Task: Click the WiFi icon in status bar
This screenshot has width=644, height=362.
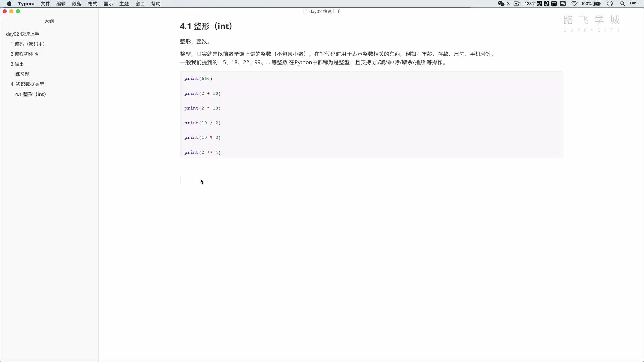Action: pyautogui.click(x=574, y=4)
